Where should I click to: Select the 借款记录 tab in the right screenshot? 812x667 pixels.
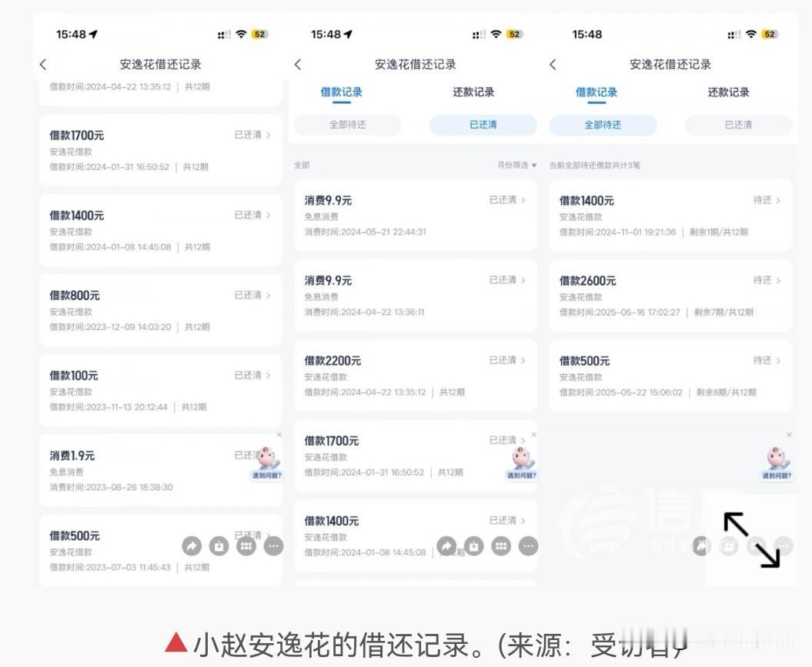596,92
